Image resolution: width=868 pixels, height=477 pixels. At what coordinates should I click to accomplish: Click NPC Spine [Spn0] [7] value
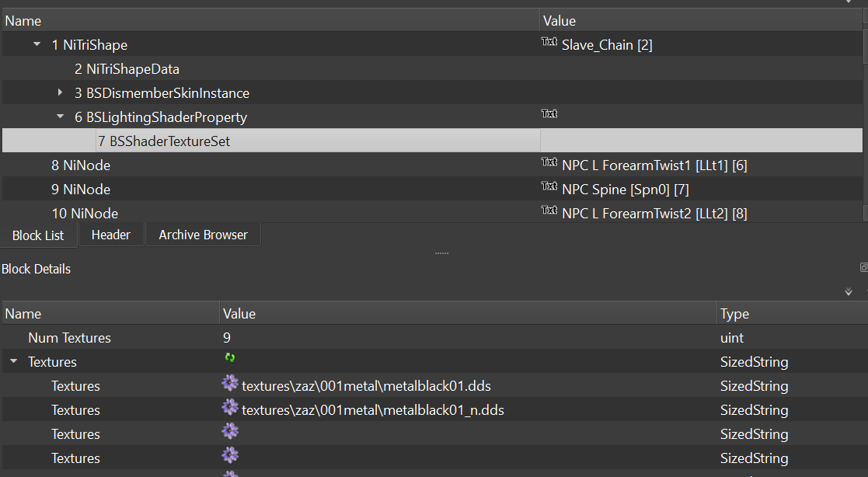click(625, 190)
